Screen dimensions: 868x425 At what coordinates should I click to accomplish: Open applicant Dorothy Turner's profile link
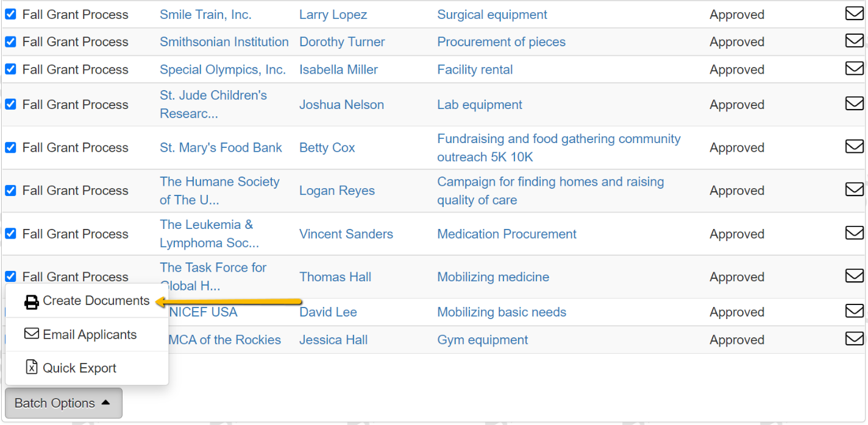tap(341, 42)
